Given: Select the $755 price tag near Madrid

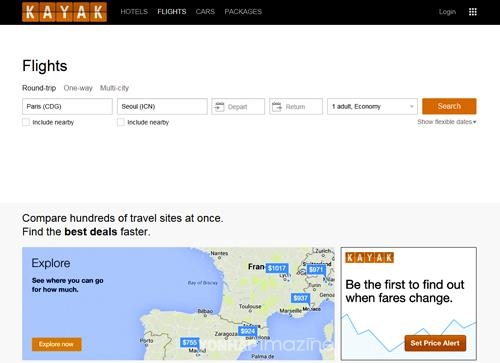Looking at the screenshot, I should point(190,342).
